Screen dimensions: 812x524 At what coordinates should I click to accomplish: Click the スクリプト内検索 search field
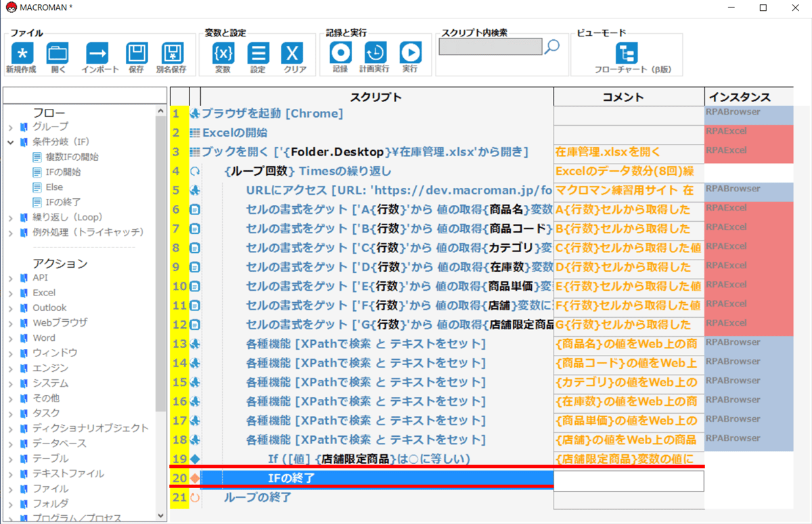pos(491,46)
